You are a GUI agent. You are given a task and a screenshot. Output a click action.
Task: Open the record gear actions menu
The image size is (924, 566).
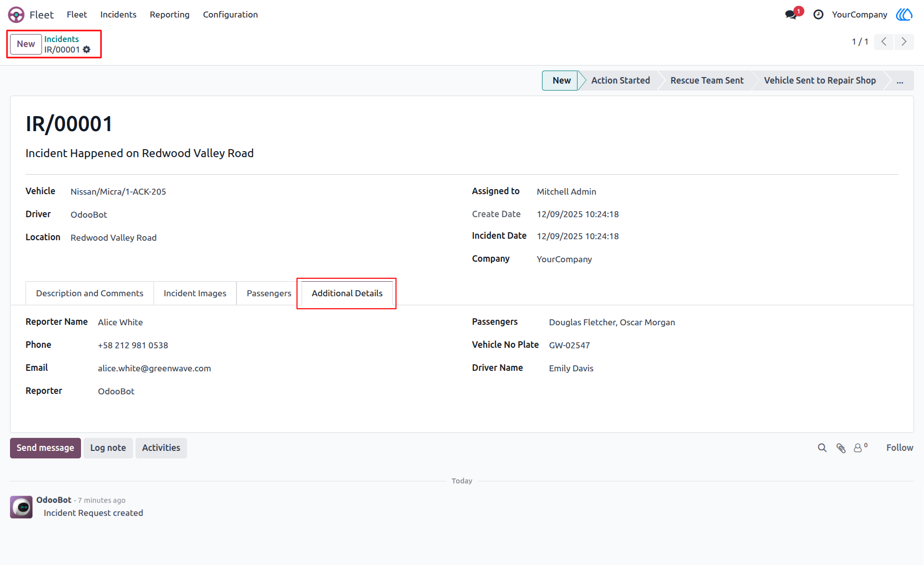[x=86, y=50]
